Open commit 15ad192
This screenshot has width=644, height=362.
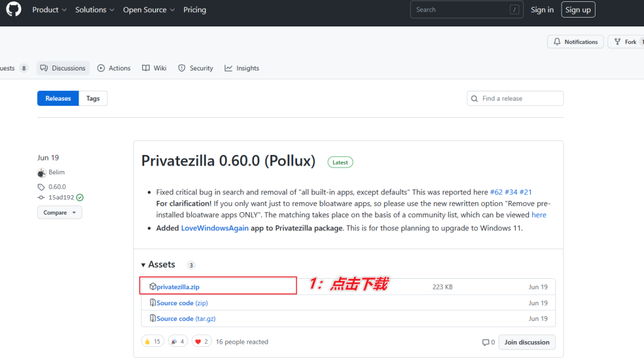pyautogui.click(x=61, y=198)
